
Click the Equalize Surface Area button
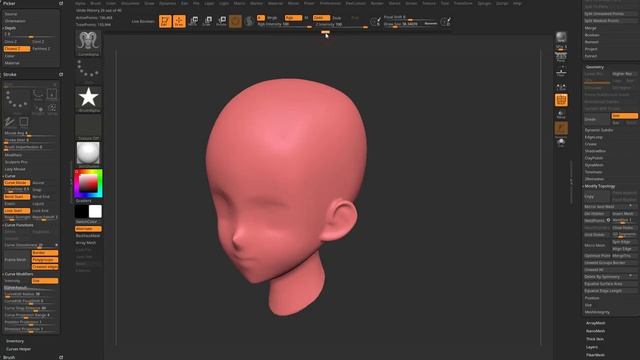coord(610,284)
